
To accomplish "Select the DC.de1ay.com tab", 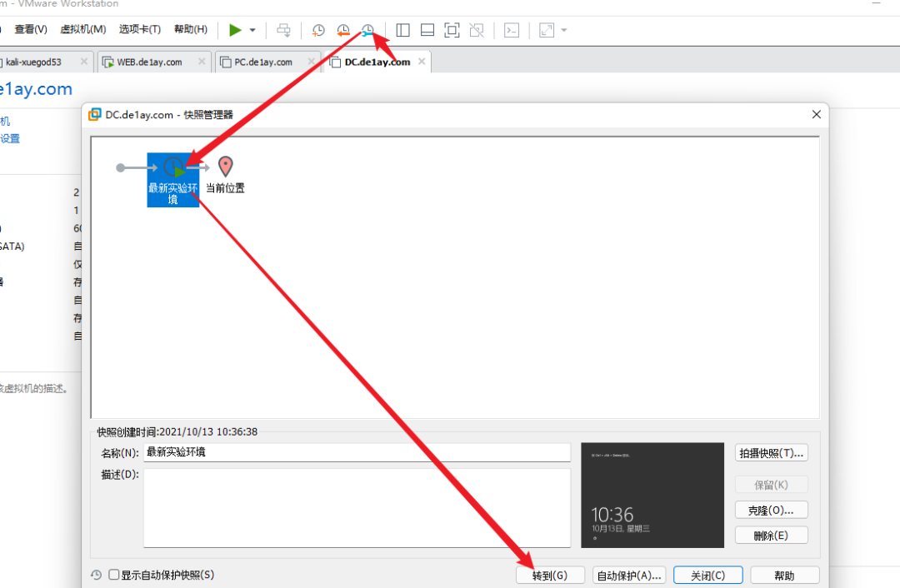I will pos(377,62).
